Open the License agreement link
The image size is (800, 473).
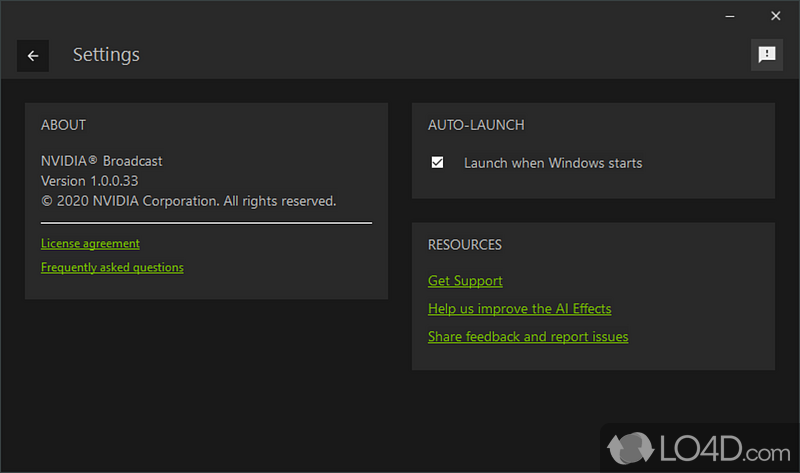[x=90, y=243]
